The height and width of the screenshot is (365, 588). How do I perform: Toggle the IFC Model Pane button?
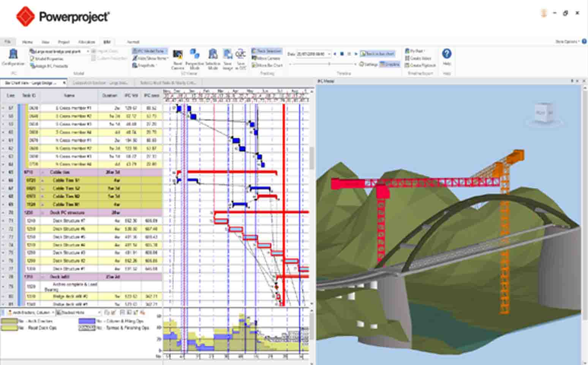point(149,51)
